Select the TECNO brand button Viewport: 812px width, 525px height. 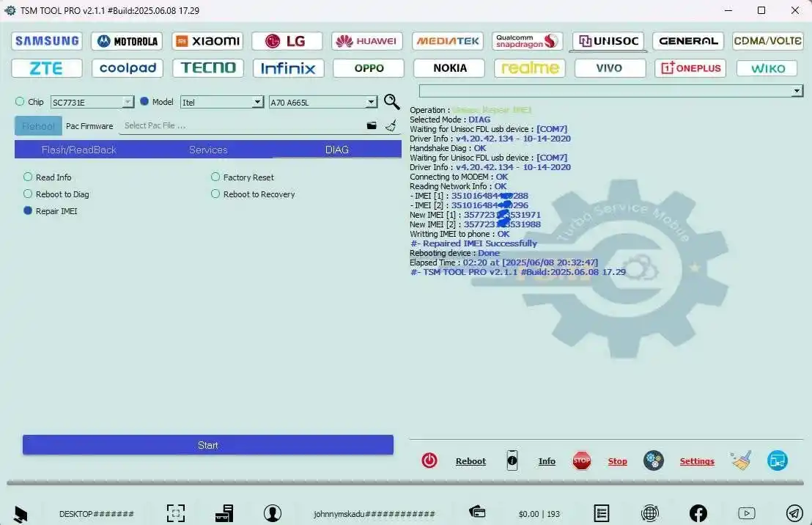point(208,68)
